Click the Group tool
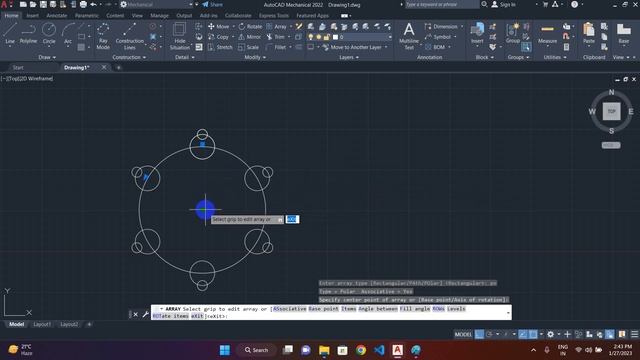 coord(513,33)
